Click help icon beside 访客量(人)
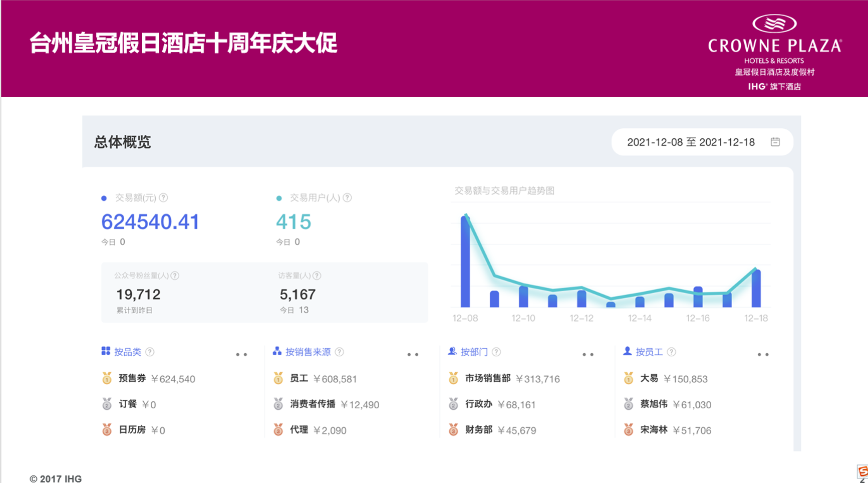The width and height of the screenshot is (868, 492). click(317, 276)
